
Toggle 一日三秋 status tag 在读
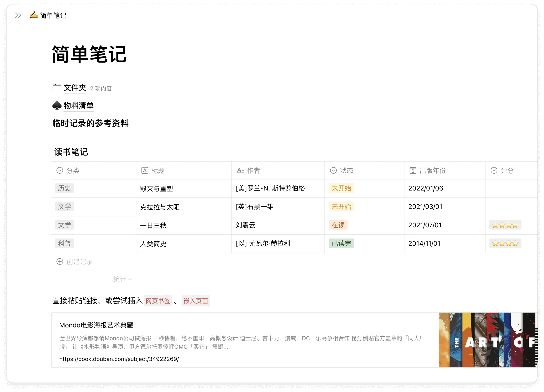[338, 225]
